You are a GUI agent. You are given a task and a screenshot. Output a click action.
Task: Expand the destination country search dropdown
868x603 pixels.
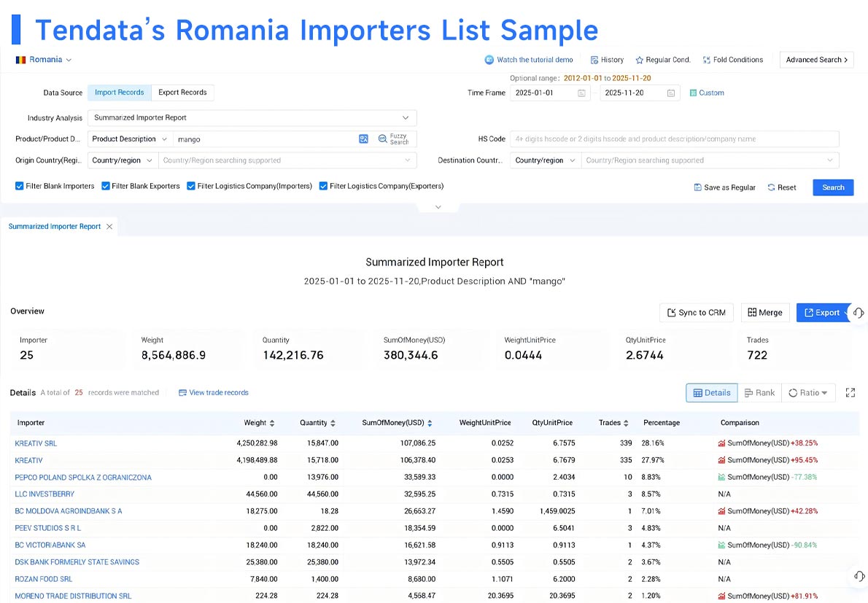[830, 160]
